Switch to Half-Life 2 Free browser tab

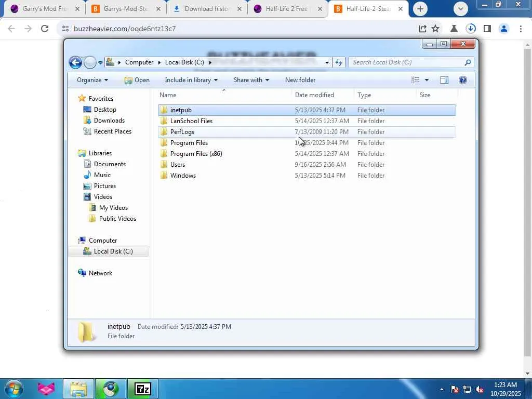[x=287, y=9]
